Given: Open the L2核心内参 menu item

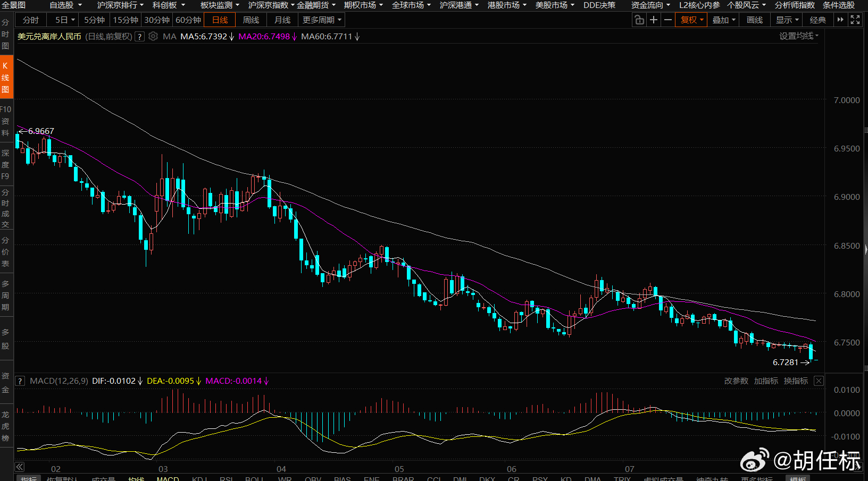Looking at the screenshot, I should click(x=699, y=5).
